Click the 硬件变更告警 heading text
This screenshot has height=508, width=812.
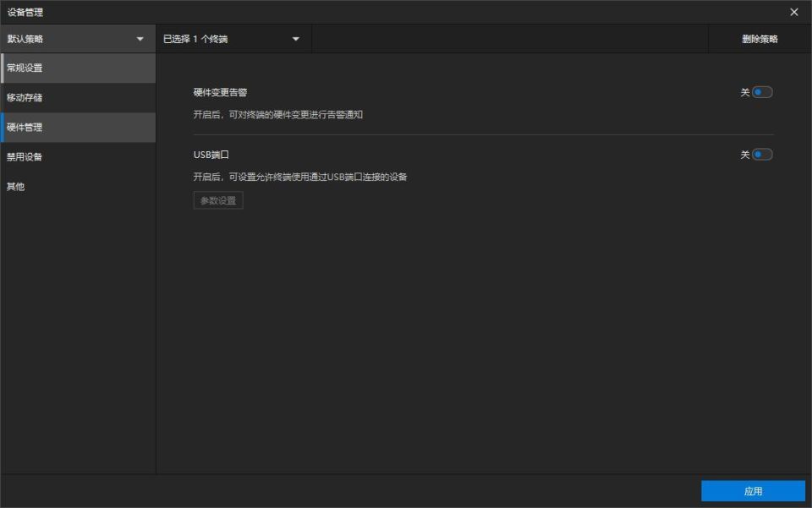coord(220,93)
